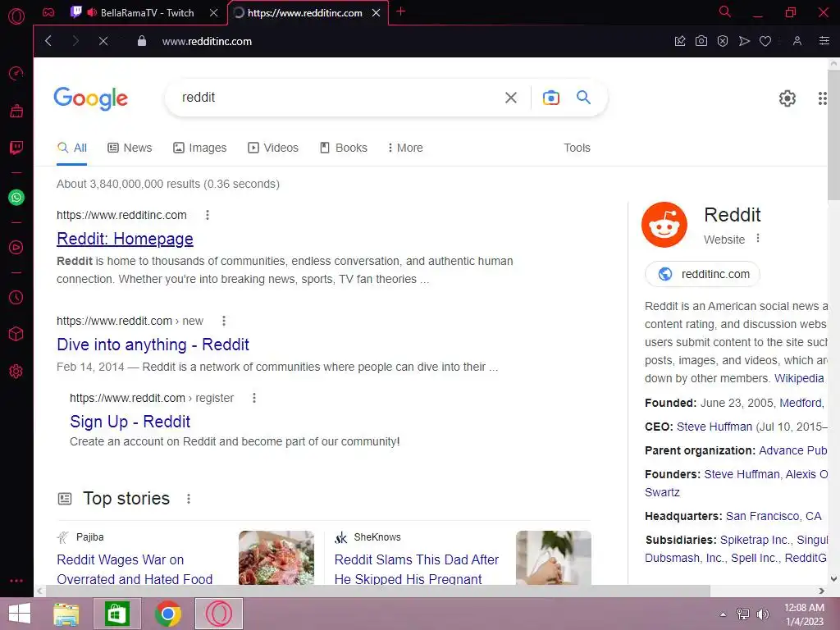Open Google apps grid
840x630 pixels.
[822, 98]
